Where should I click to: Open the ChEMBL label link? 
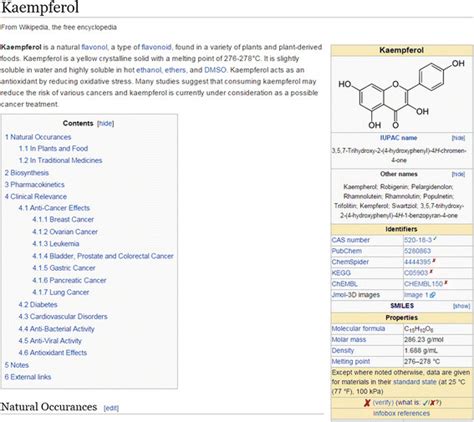344,284
